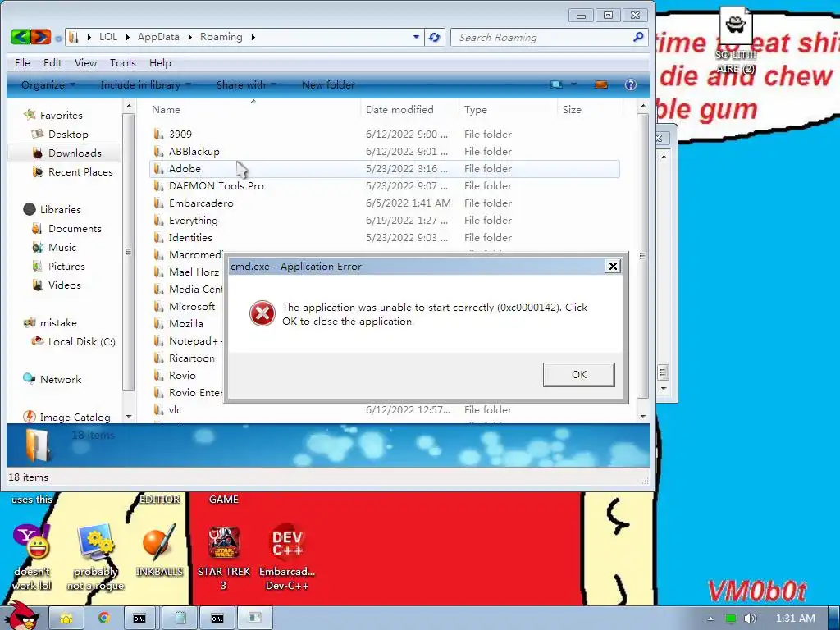Close the cmd.exe Application Error dialog
Screen dimensions: 840x630
pos(613,267)
